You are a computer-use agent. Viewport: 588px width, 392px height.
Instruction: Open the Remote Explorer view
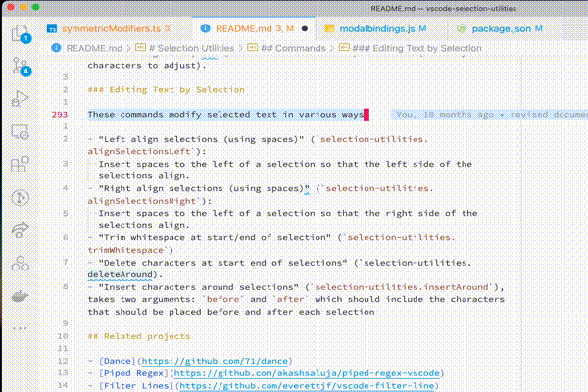click(20, 132)
